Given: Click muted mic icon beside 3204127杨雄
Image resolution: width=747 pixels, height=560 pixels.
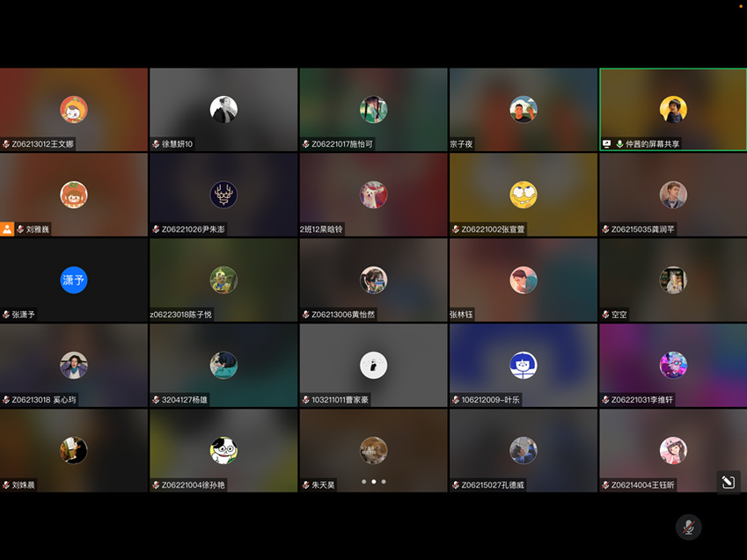Looking at the screenshot, I should pyautogui.click(x=156, y=400).
